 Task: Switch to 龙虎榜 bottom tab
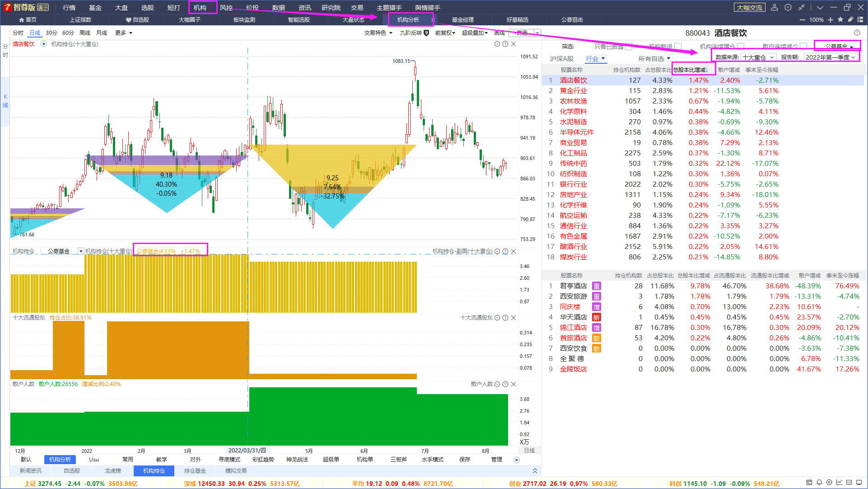113,470
